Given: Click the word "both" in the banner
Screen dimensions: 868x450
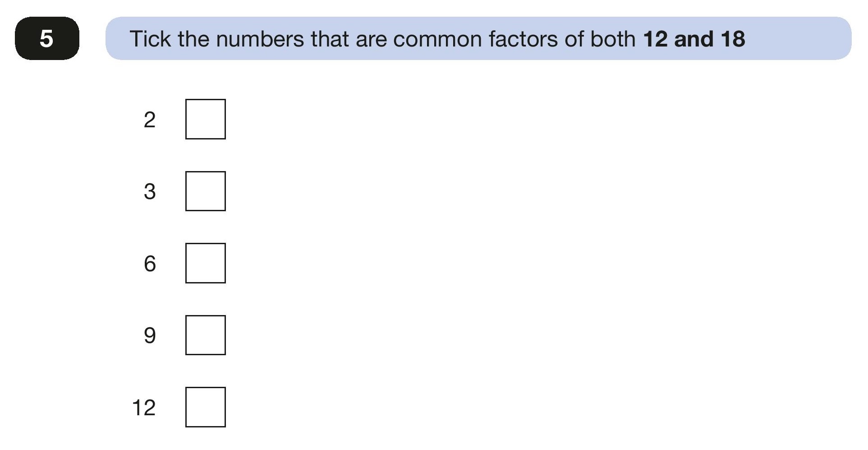Looking at the screenshot, I should pyautogui.click(x=613, y=39).
